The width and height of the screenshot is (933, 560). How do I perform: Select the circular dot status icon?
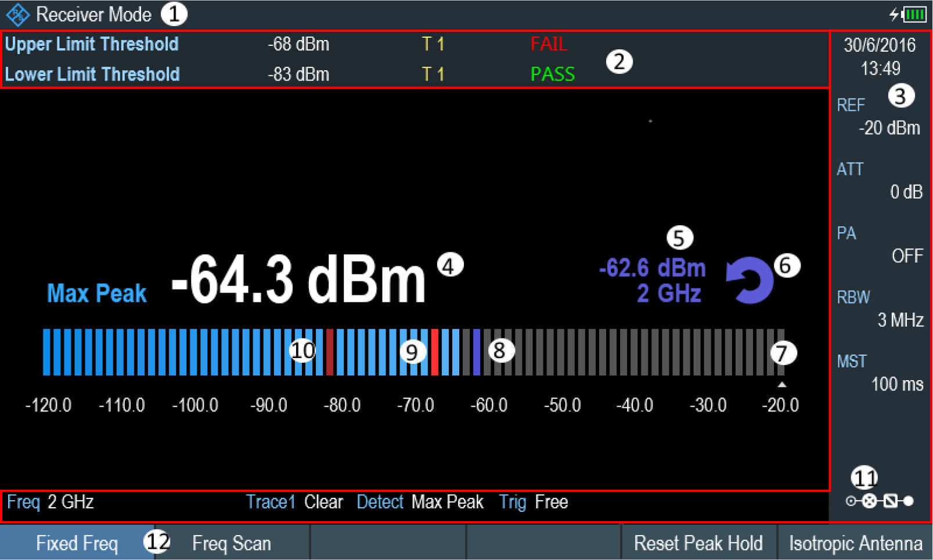(851, 501)
